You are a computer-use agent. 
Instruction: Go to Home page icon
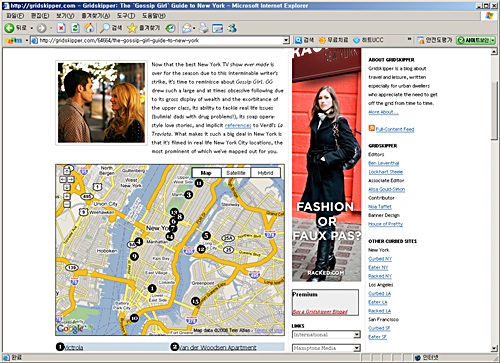pos(89,28)
